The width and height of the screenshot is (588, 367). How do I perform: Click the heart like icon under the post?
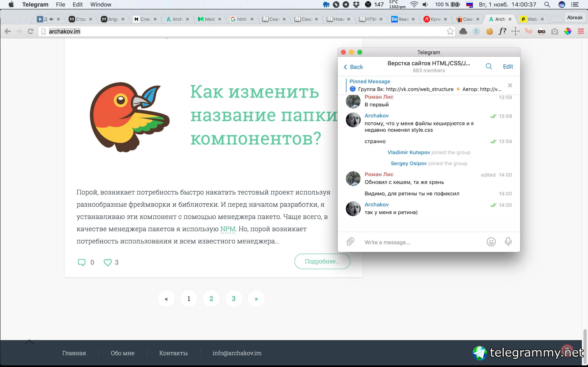point(108,262)
